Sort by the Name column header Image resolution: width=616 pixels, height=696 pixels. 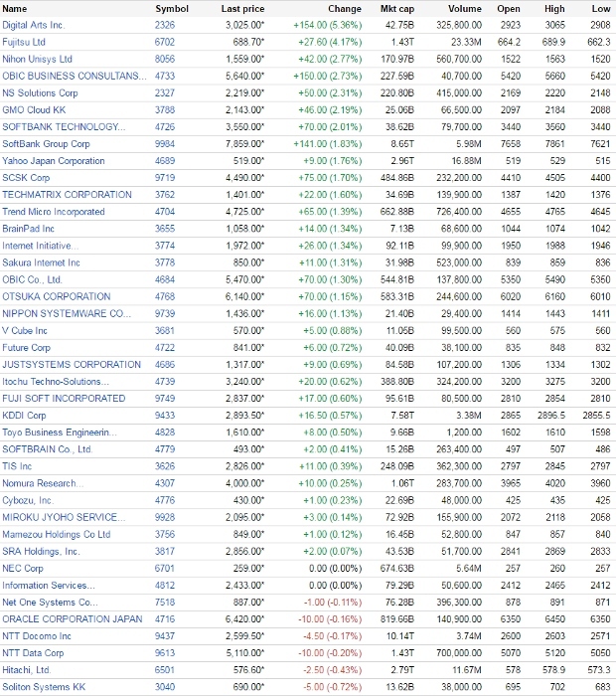[x=15, y=9]
